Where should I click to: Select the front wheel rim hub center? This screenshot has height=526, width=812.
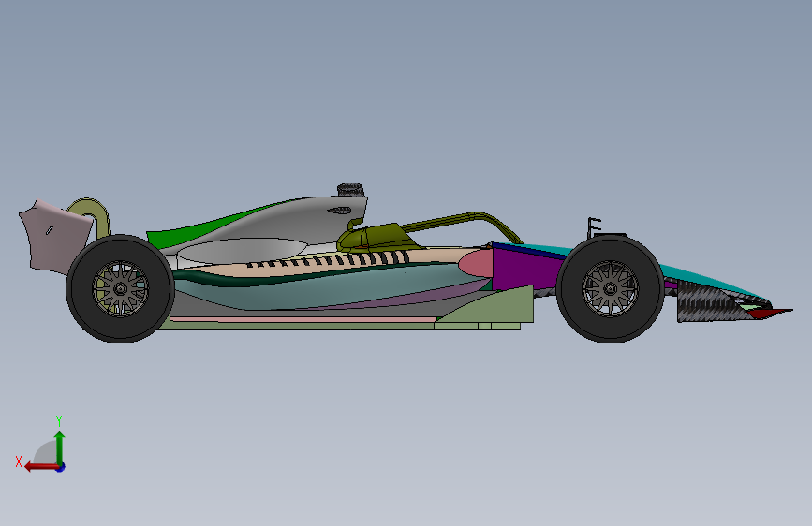click(x=611, y=288)
